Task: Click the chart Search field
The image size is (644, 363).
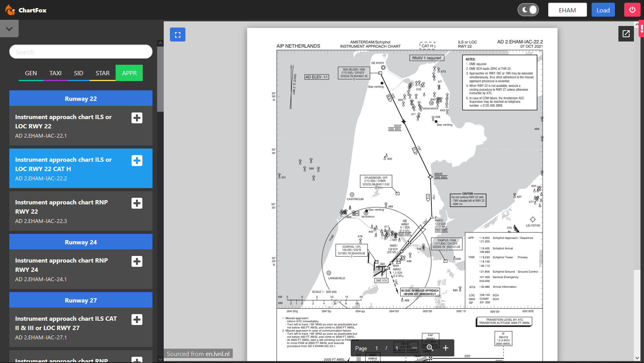Action: click(x=81, y=52)
